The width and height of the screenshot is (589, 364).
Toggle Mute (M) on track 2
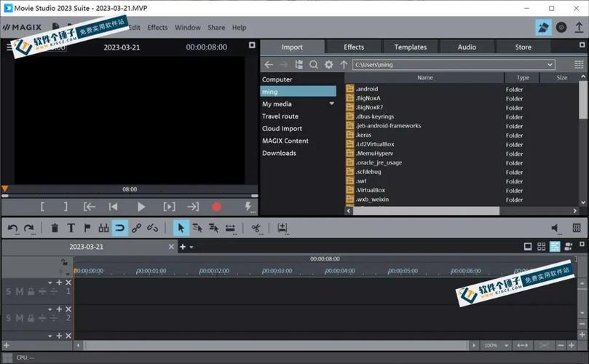coord(20,318)
